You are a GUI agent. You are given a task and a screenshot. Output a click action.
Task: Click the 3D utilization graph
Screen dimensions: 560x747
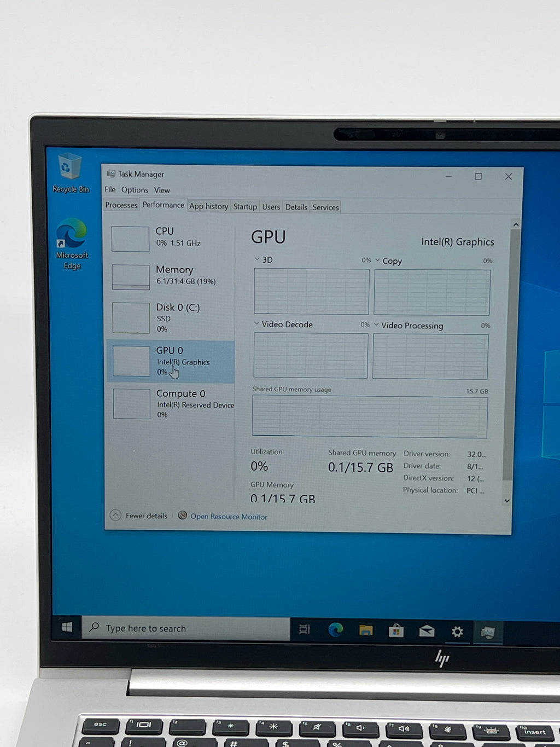click(x=311, y=291)
